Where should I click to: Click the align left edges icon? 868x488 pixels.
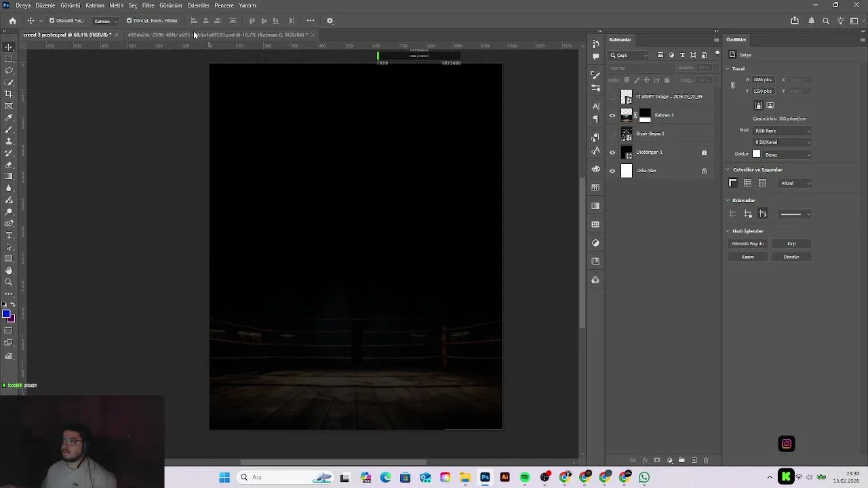pyautogui.click(x=194, y=21)
